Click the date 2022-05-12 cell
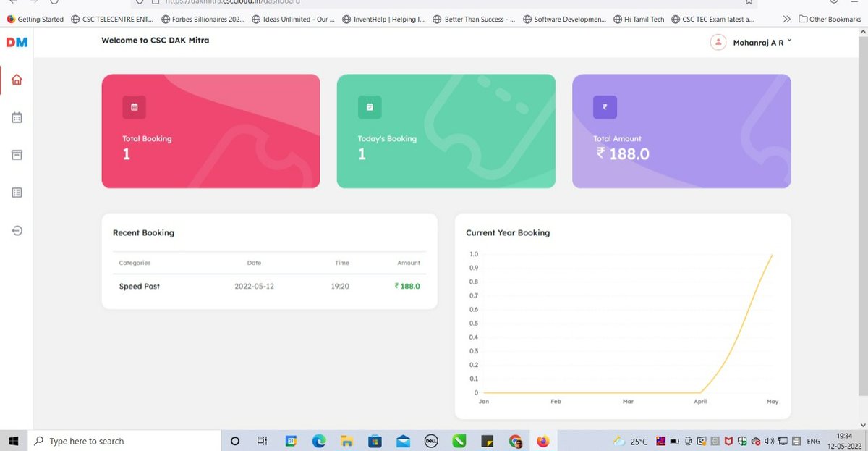This screenshot has height=451, width=868. coord(254,286)
